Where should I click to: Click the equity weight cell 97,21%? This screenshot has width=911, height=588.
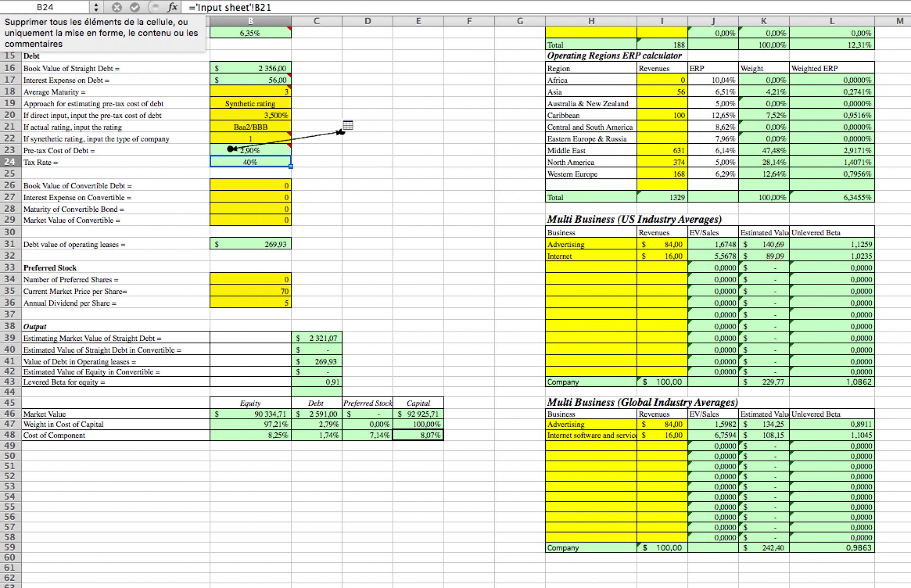tap(251, 424)
